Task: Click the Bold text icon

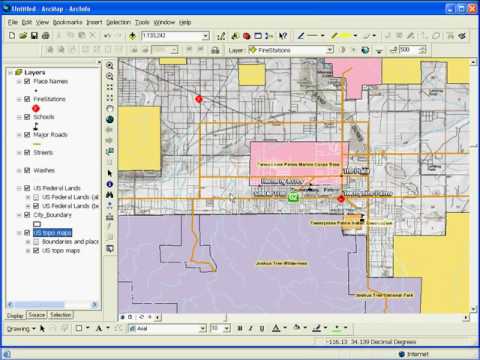Action: pos(240,328)
